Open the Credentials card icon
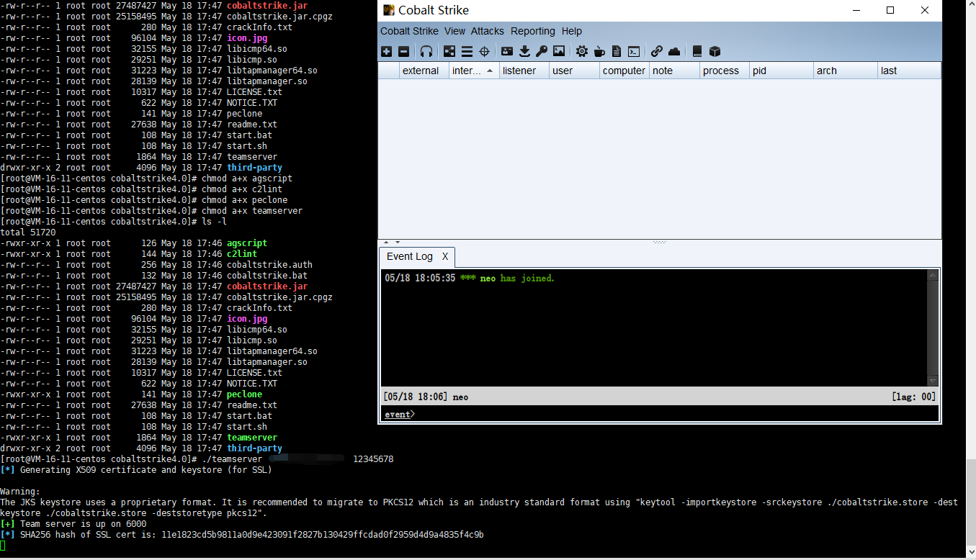 coord(507,51)
